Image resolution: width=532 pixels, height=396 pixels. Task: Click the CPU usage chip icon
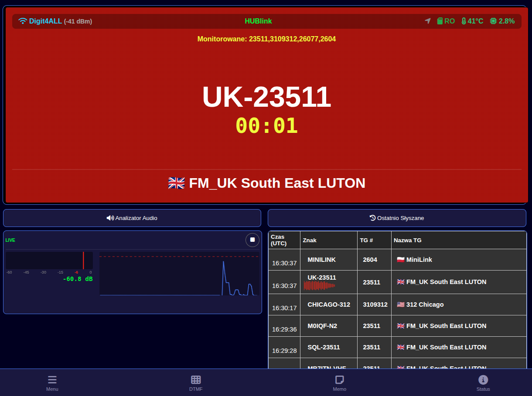(493, 21)
